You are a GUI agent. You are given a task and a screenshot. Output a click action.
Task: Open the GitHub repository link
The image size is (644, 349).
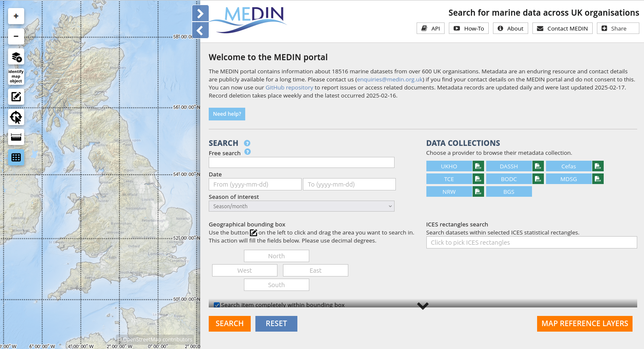pyautogui.click(x=289, y=87)
